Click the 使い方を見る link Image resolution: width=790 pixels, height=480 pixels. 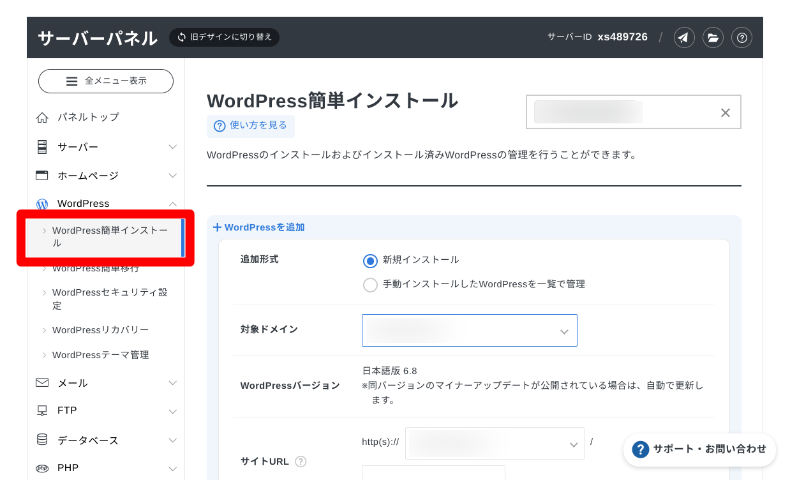pos(251,126)
